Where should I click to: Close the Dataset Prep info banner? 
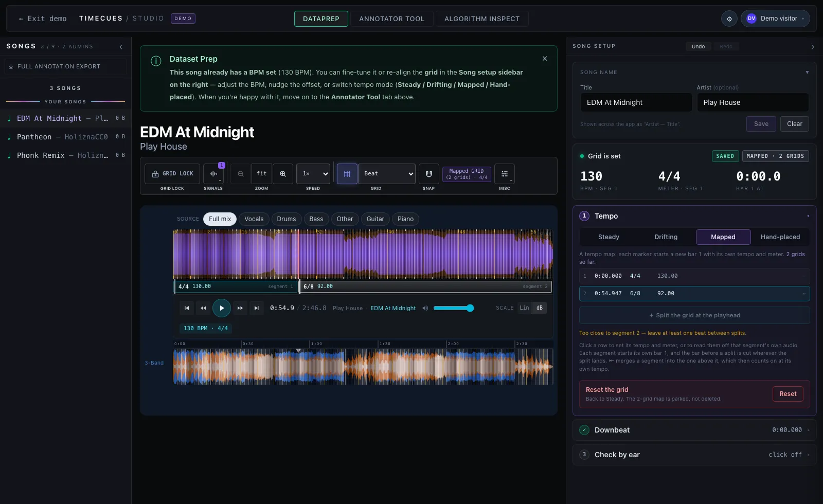point(545,59)
